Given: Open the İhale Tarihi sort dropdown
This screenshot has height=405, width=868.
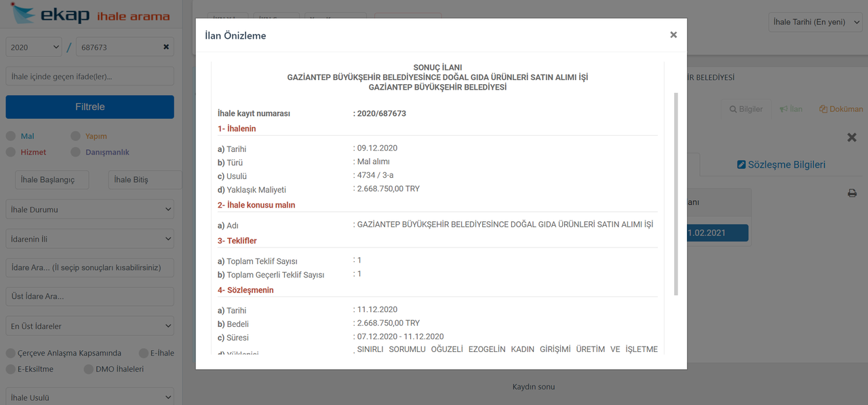Looking at the screenshot, I should click(816, 22).
